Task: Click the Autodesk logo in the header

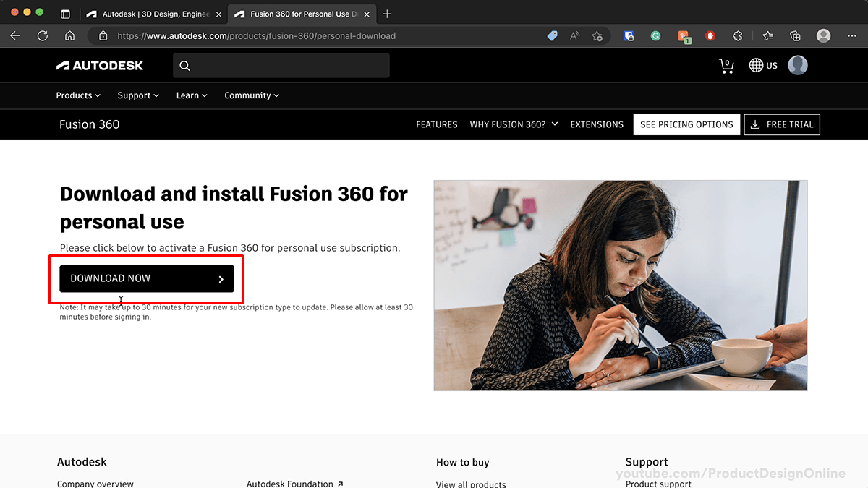Action: coord(100,66)
